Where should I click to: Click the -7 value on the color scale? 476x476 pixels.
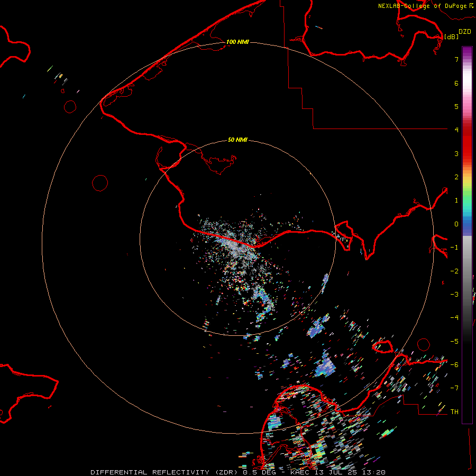pyautogui.click(x=454, y=388)
